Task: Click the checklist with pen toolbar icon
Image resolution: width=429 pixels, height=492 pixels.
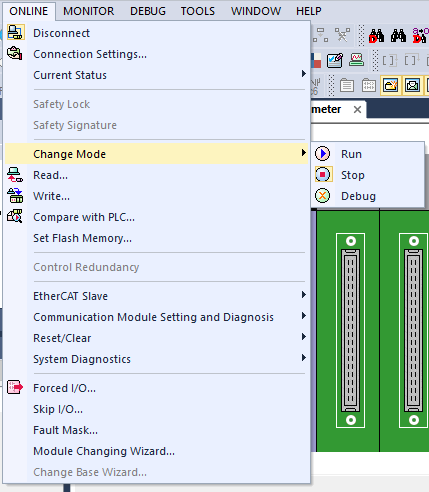Action: point(335,60)
